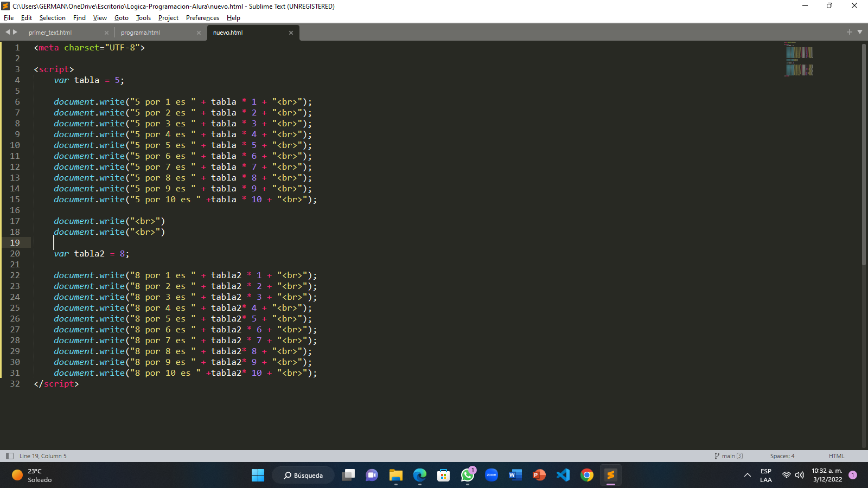This screenshot has height=488, width=868.
Task: Open the weather widget showing 23°C
Action: coord(32,476)
